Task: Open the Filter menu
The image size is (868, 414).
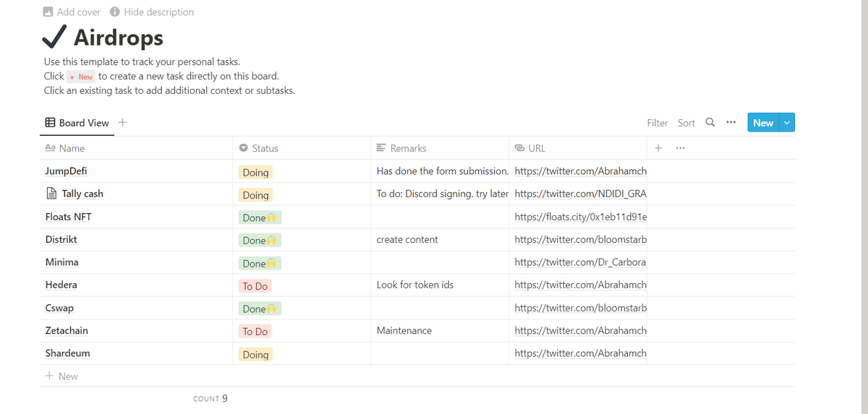Action: [x=658, y=123]
